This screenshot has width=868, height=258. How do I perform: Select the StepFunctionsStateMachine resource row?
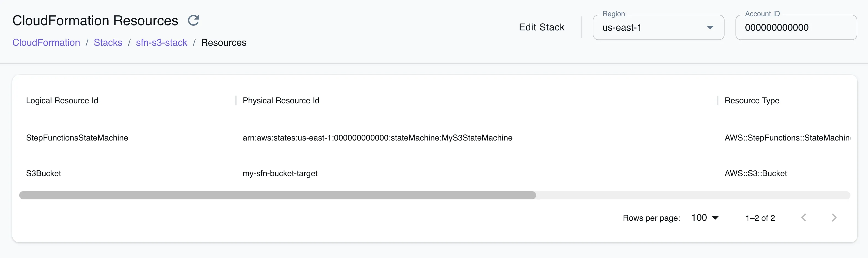pos(77,137)
